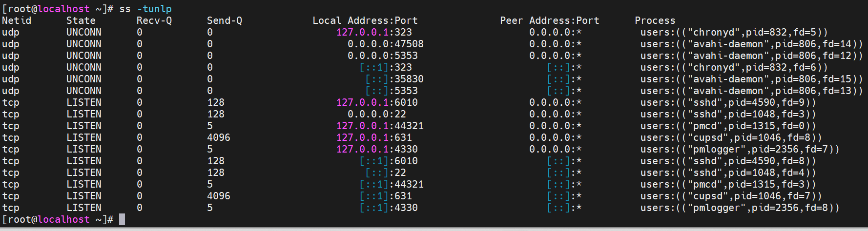
Task: Click local address 127.0.0.1:44321
Action: [380, 126]
